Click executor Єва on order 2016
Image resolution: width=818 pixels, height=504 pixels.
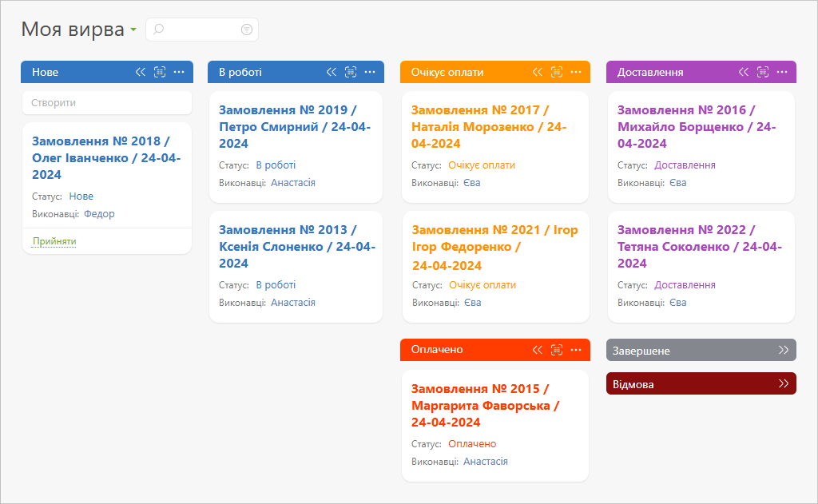coord(677,183)
